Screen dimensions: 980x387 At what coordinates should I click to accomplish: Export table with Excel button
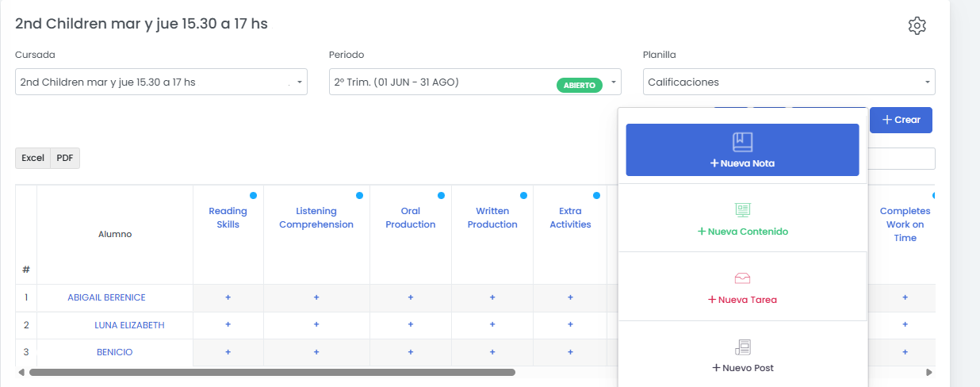[33, 158]
